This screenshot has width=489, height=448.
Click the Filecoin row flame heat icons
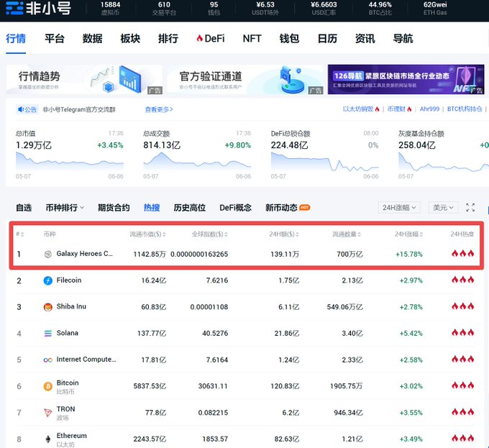click(463, 280)
